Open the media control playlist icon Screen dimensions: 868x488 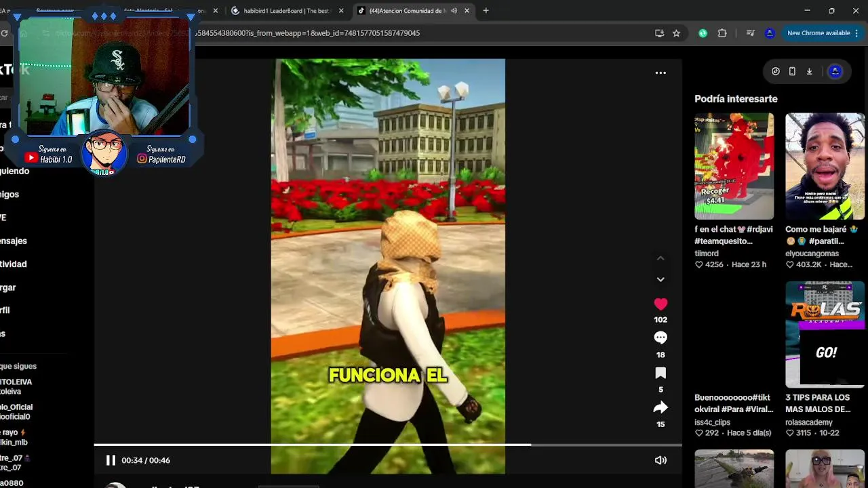coord(750,33)
